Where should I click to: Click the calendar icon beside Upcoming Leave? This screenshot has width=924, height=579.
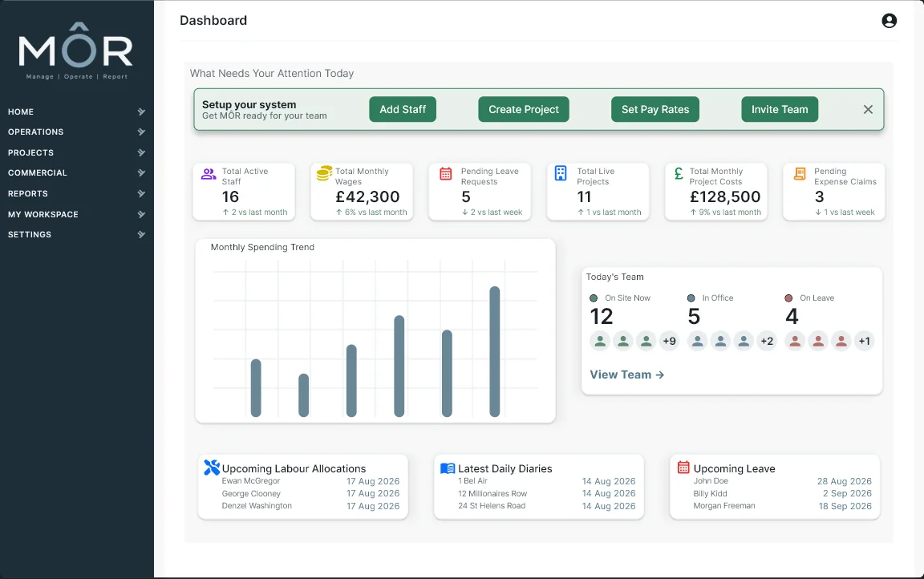tap(683, 467)
